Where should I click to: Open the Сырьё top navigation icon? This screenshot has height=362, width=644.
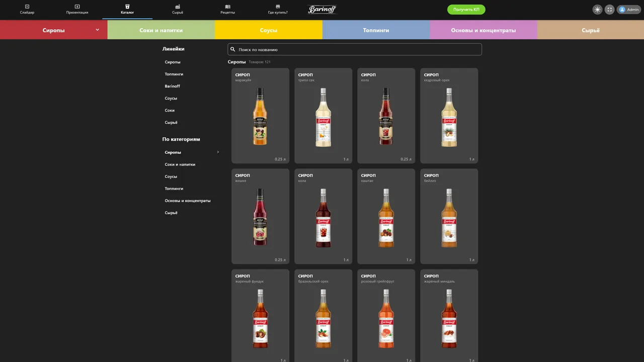[178, 7]
